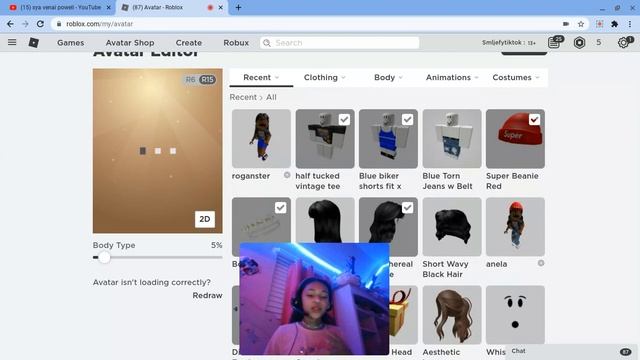Open the Robux hexagon icon

point(579,42)
